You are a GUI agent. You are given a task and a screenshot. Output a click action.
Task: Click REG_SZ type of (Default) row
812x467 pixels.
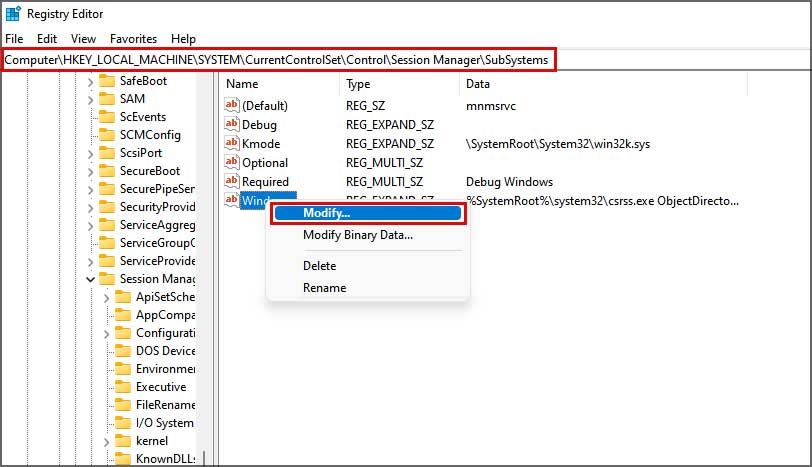[366, 106]
